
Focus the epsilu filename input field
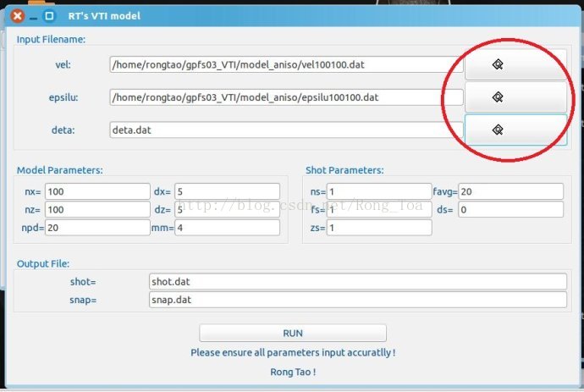pyautogui.click(x=286, y=97)
